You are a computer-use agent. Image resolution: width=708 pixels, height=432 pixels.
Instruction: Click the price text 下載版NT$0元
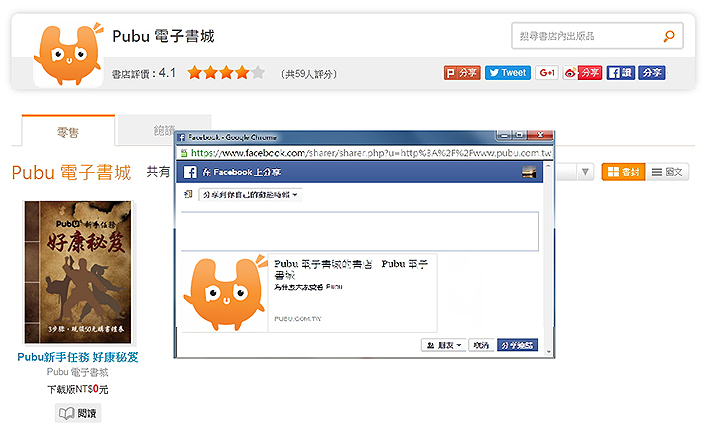click(x=78, y=389)
